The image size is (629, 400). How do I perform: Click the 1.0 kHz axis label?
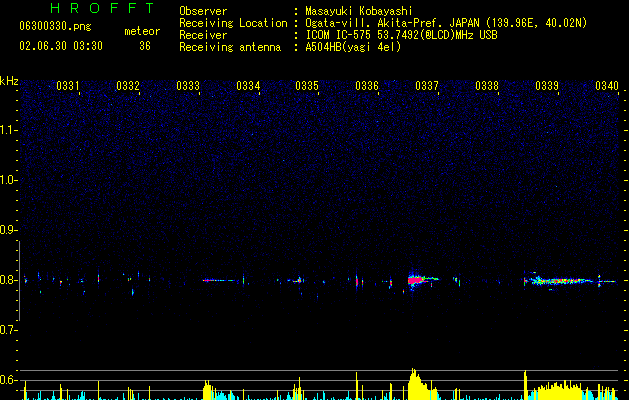coord(8,180)
